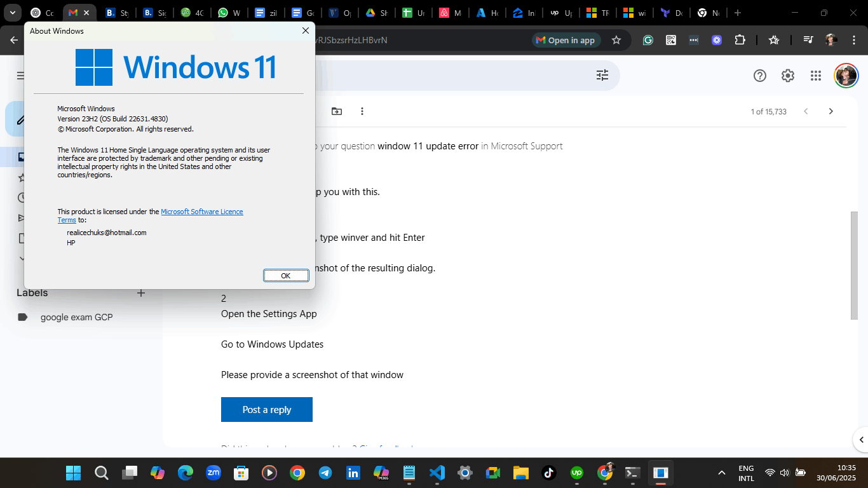Select the google exam GCP label
The image size is (868, 488).
click(76, 317)
